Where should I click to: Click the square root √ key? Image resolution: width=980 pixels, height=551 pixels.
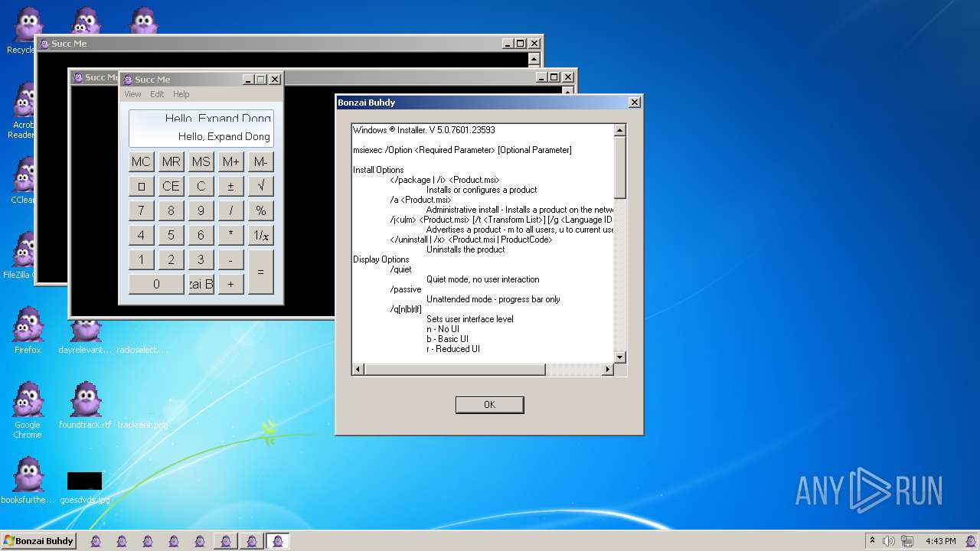tap(261, 186)
